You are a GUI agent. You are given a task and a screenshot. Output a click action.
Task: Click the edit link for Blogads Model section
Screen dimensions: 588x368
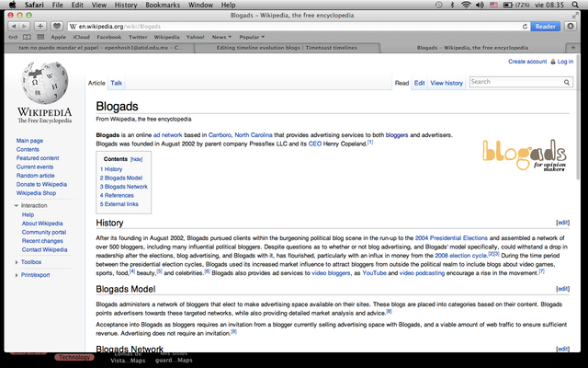pyautogui.click(x=562, y=288)
